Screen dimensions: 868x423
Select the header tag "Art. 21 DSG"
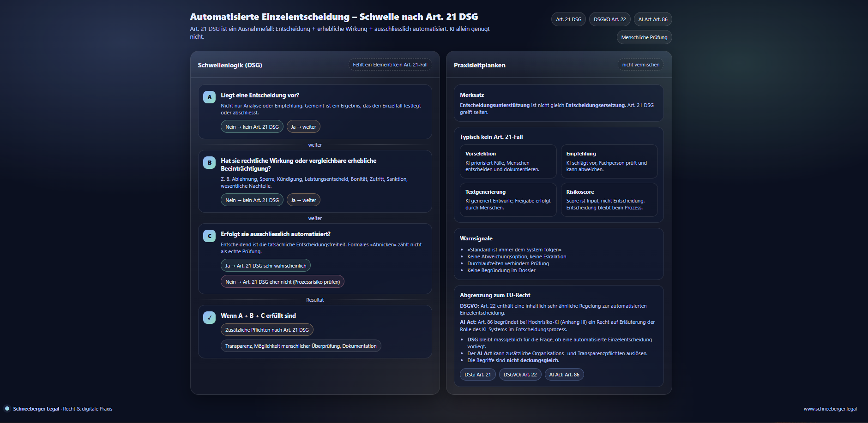(x=568, y=19)
